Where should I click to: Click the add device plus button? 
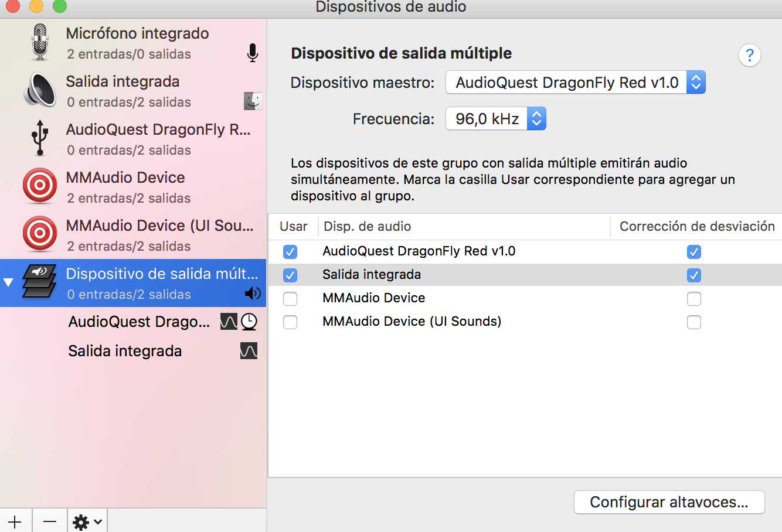[15, 521]
